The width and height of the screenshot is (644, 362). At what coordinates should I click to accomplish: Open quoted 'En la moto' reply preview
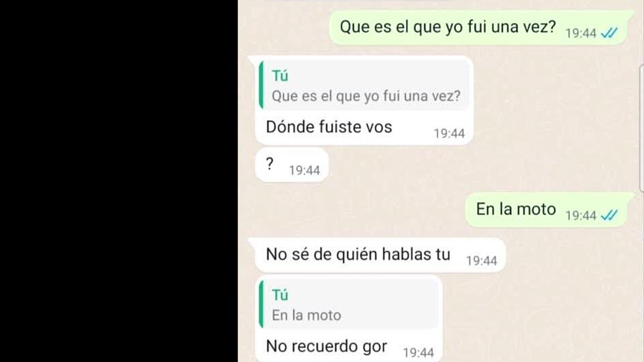(x=349, y=304)
